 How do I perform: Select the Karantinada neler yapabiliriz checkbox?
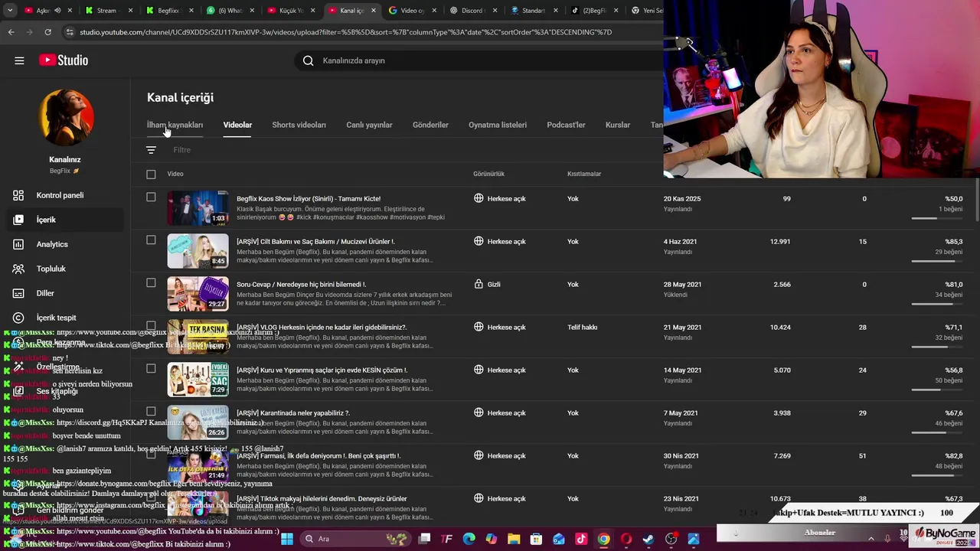[151, 412]
